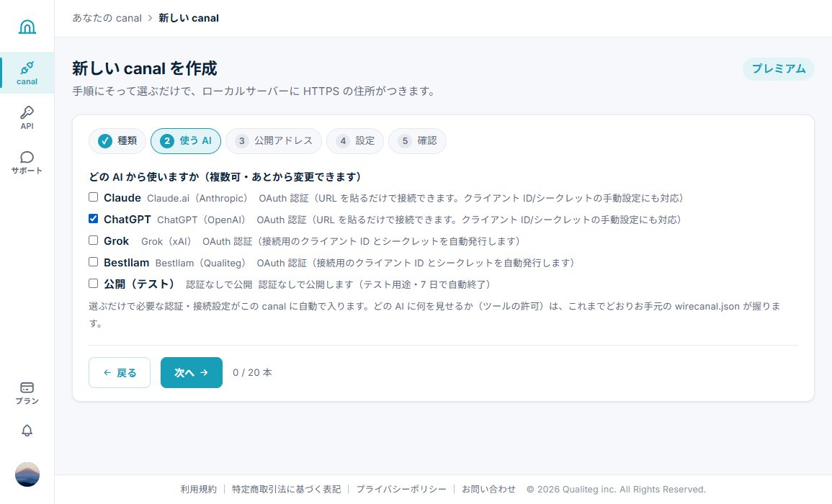This screenshot has height=504, width=832.
Task: Click the Grok option label
Action: point(116,241)
